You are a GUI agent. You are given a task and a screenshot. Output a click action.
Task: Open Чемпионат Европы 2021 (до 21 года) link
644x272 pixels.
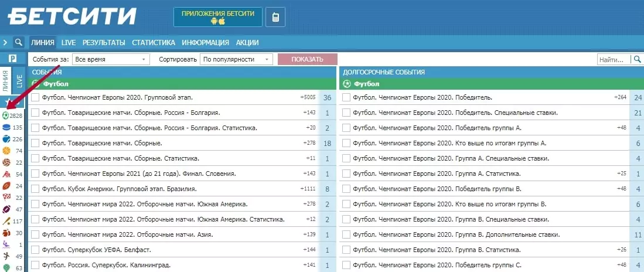[x=139, y=174]
